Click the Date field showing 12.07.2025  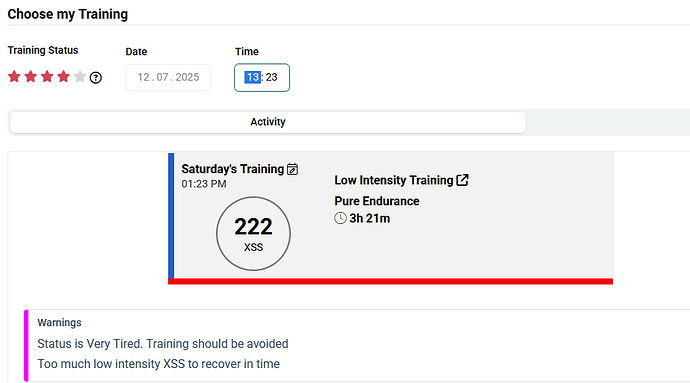click(168, 77)
